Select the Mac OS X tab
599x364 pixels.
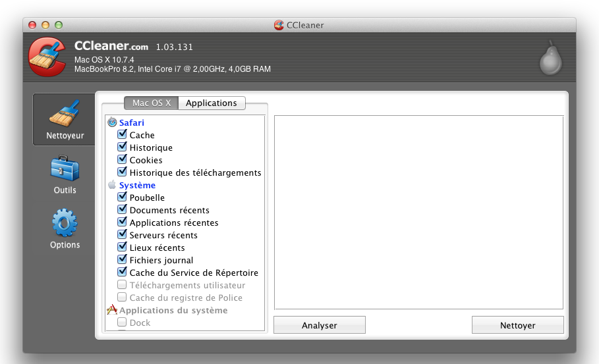click(151, 103)
